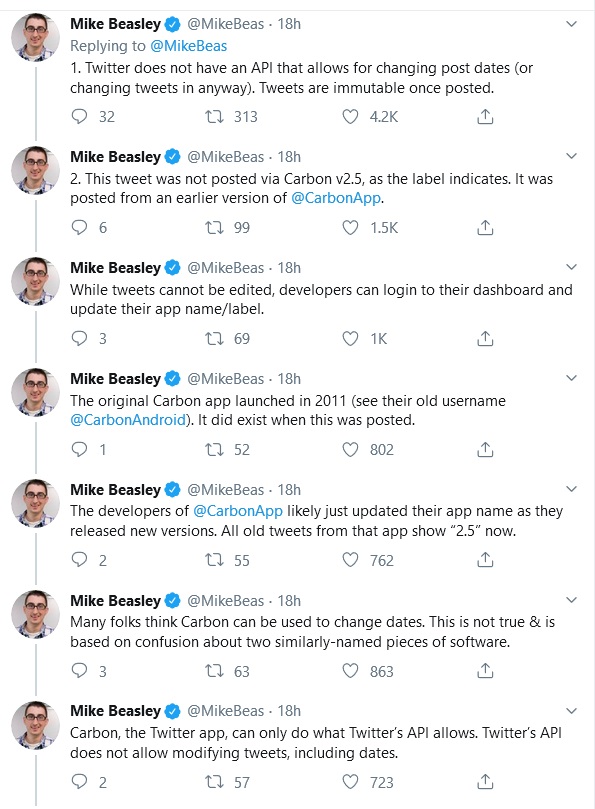The image size is (595, 809).
Task: Open the dropdown caret on the first tweet
Action: pos(571,24)
